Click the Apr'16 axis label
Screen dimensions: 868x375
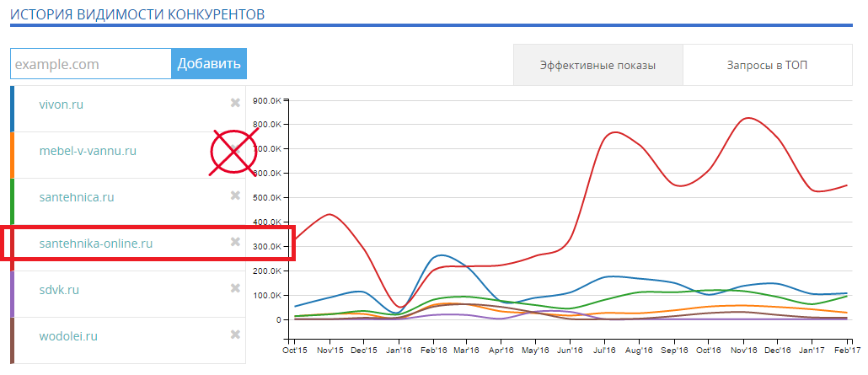pos(501,351)
